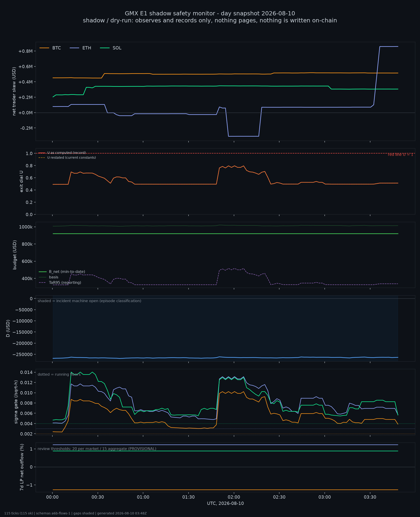Click the '0.8' tick on exit dial axis
Viewport: 420px width, 517px height.
click(x=29, y=166)
